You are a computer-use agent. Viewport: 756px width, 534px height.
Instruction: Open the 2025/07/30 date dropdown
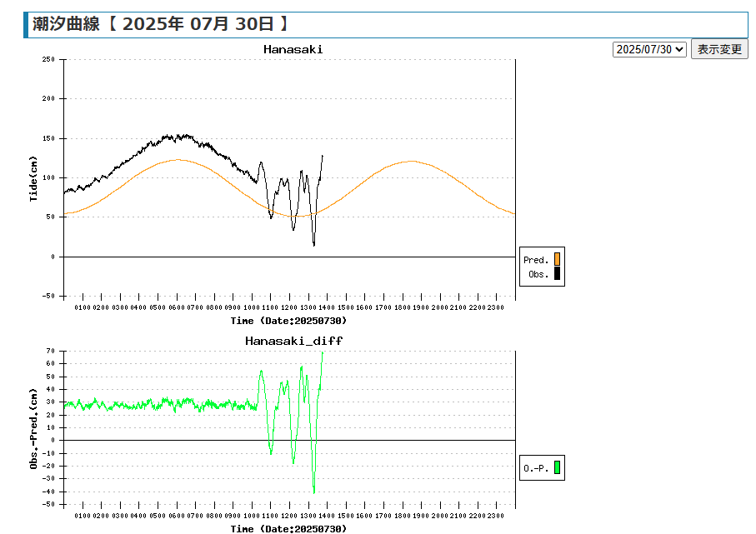[649, 49]
